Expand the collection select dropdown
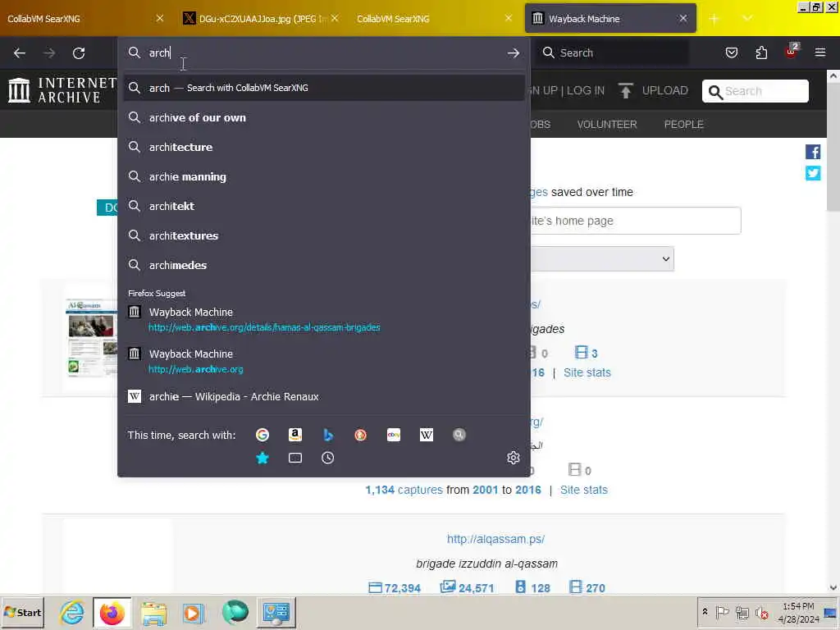840x630 pixels. 602,259
